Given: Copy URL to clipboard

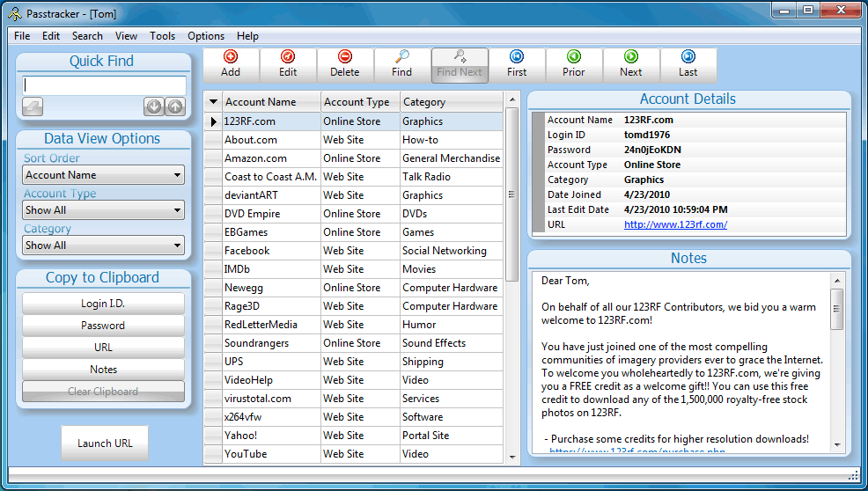Looking at the screenshot, I should click(x=103, y=348).
